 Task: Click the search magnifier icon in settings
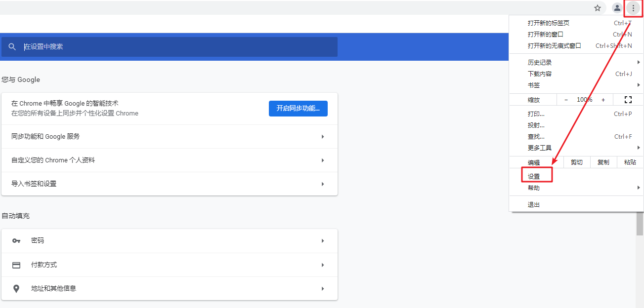click(13, 47)
